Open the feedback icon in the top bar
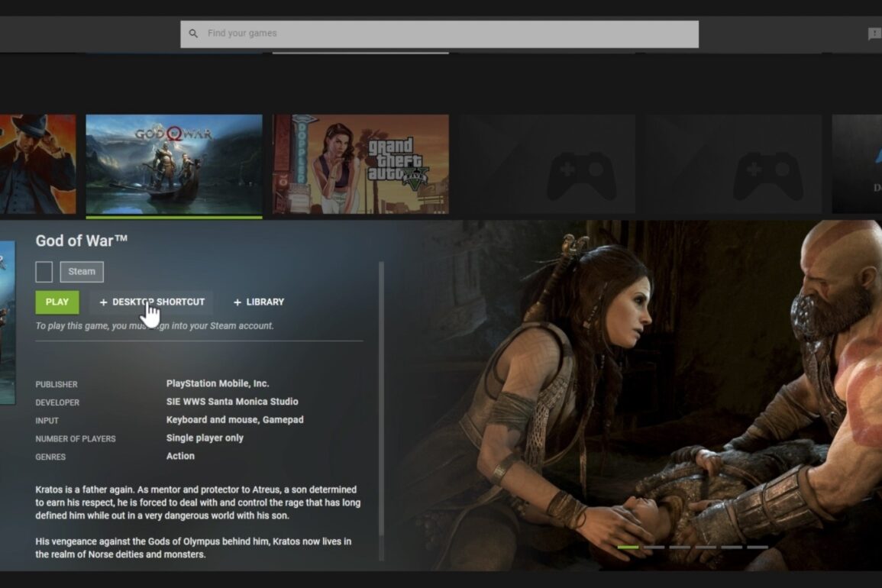 click(874, 34)
